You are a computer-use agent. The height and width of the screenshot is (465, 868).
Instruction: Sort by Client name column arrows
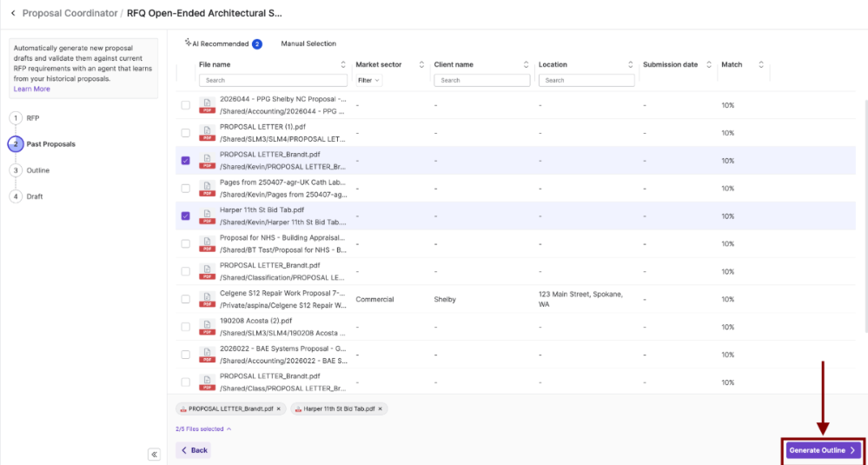click(x=526, y=65)
